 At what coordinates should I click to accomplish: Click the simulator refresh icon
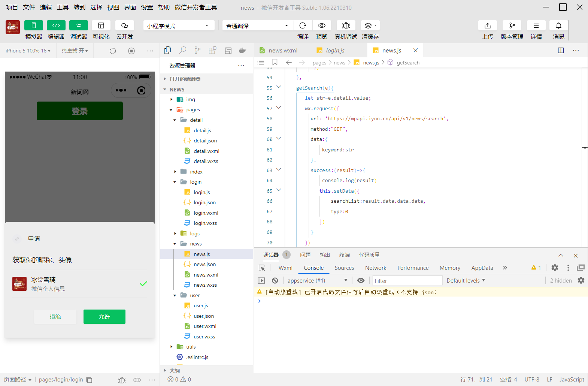tap(113, 51)
